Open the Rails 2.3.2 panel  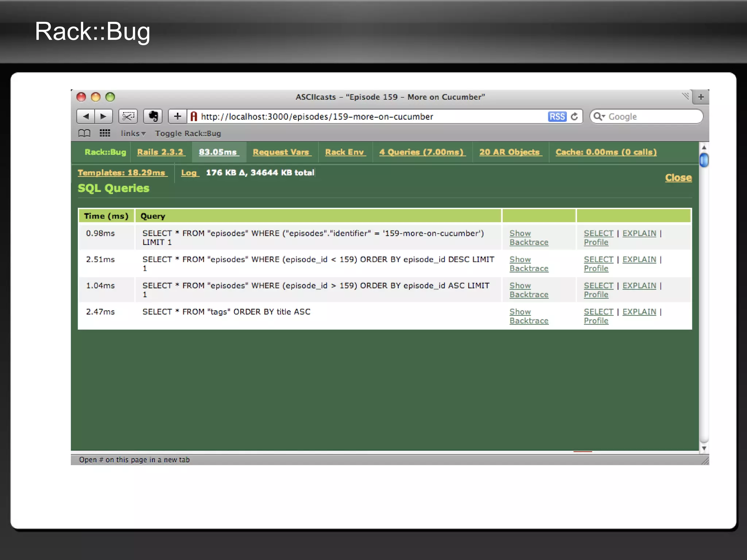tap(160, 152)
